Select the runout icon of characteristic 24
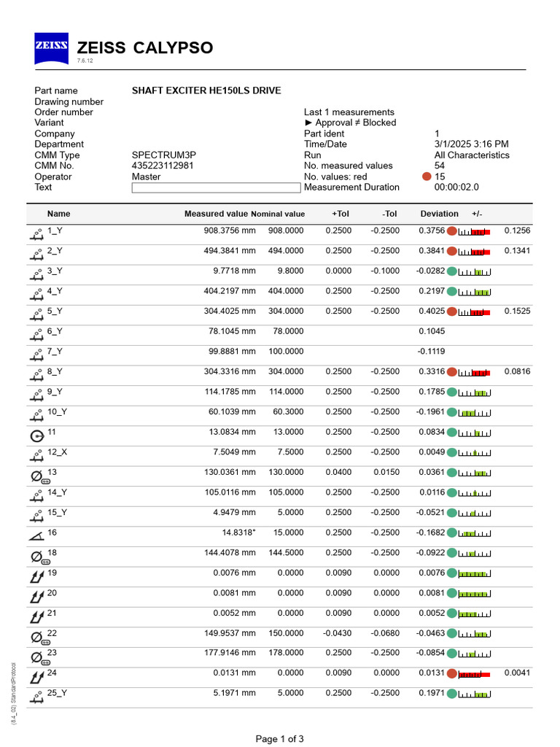Viewport: 560px width, 747px height. coord(37,677)
